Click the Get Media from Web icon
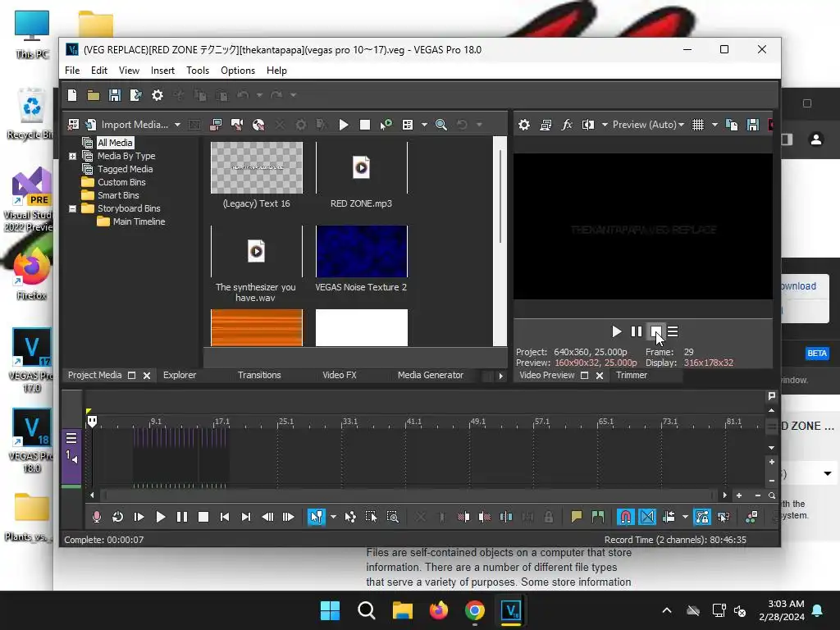 tap(258, 125)
